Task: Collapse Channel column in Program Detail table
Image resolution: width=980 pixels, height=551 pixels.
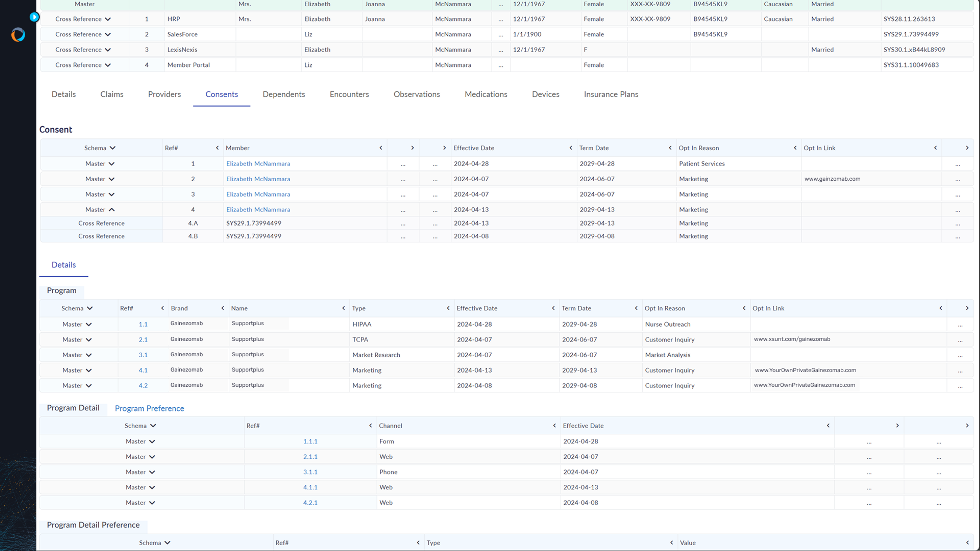Action: pos(554,425)
